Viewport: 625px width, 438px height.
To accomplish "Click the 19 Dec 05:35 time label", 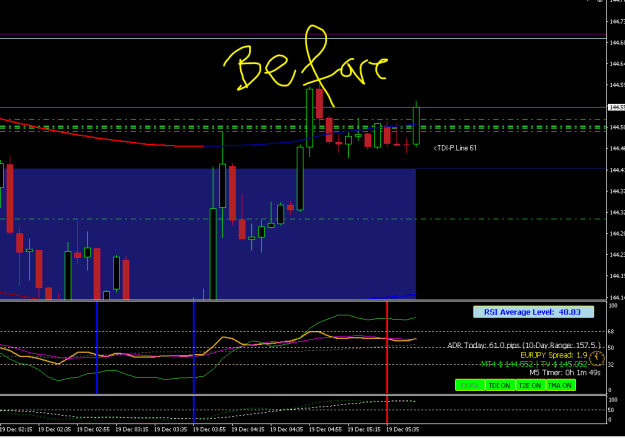I will point(403,430).
